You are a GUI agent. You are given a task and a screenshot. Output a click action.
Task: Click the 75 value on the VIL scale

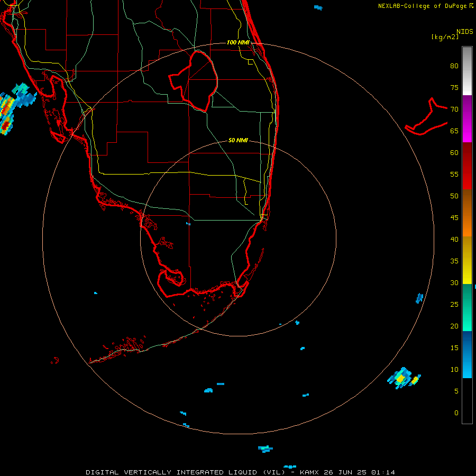(454, 87)
